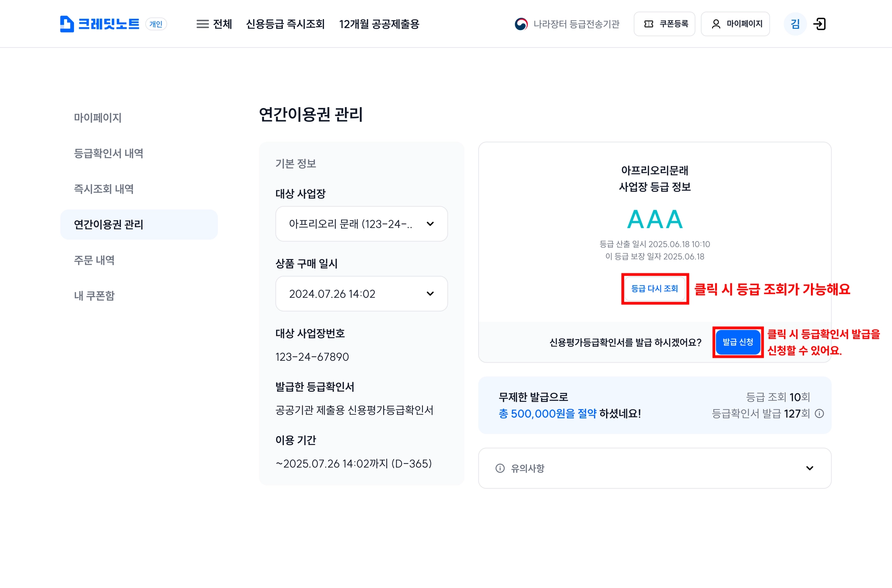The image size is (892, 588).
Task: Open 내 쿠폰함 sidebar item
Action: [94, 296]
